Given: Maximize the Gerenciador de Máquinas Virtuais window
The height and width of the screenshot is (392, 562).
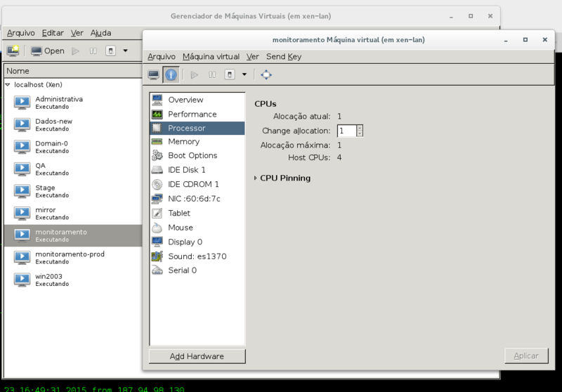Looking at the screenshot, I should [x=471, y=16].
